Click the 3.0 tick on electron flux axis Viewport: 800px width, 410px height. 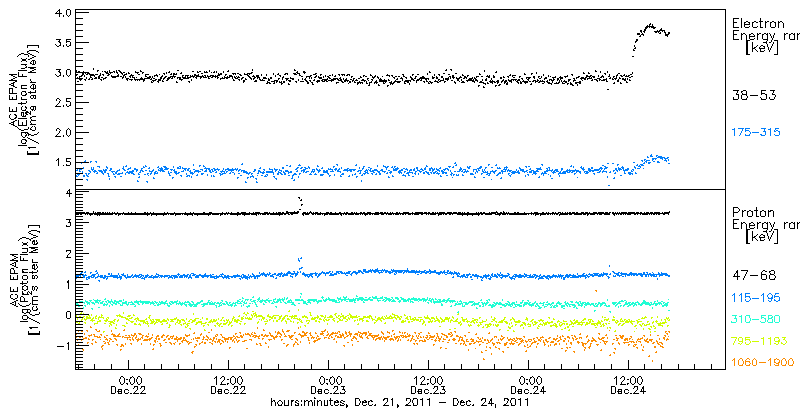(x=62, y=72)
